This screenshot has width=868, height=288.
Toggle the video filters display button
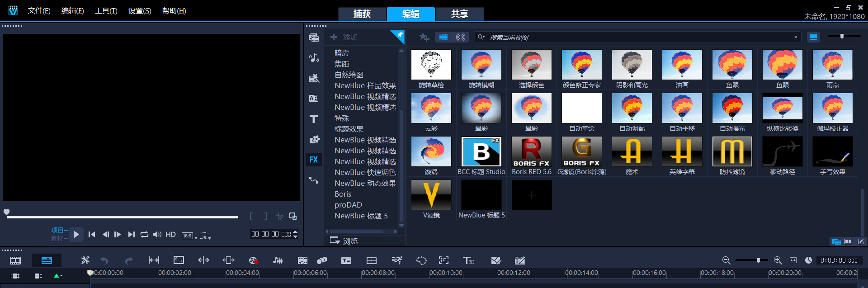point(443,37)
